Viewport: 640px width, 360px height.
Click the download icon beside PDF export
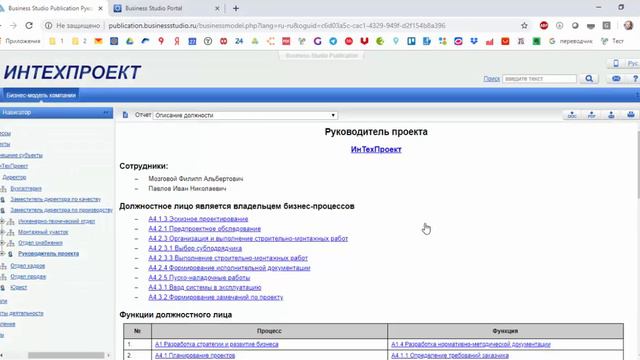pos(611,115)
